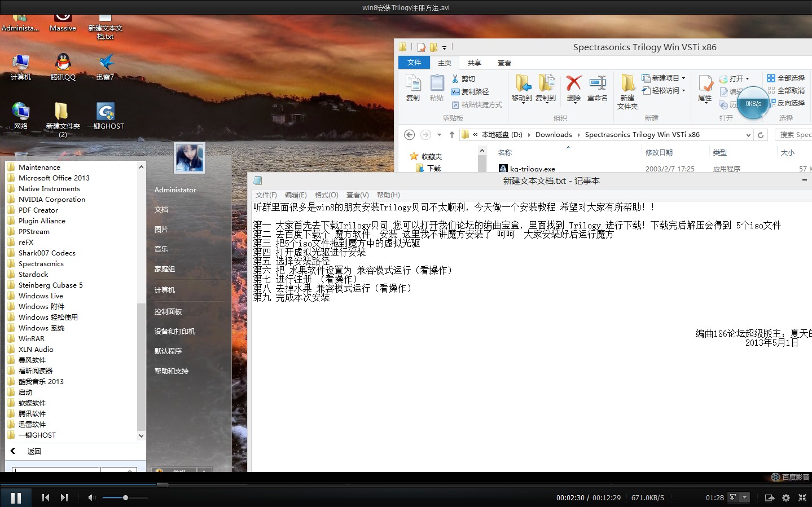Select the 新建文件夹 (2) desktop folder

click(x=63, y=120)
